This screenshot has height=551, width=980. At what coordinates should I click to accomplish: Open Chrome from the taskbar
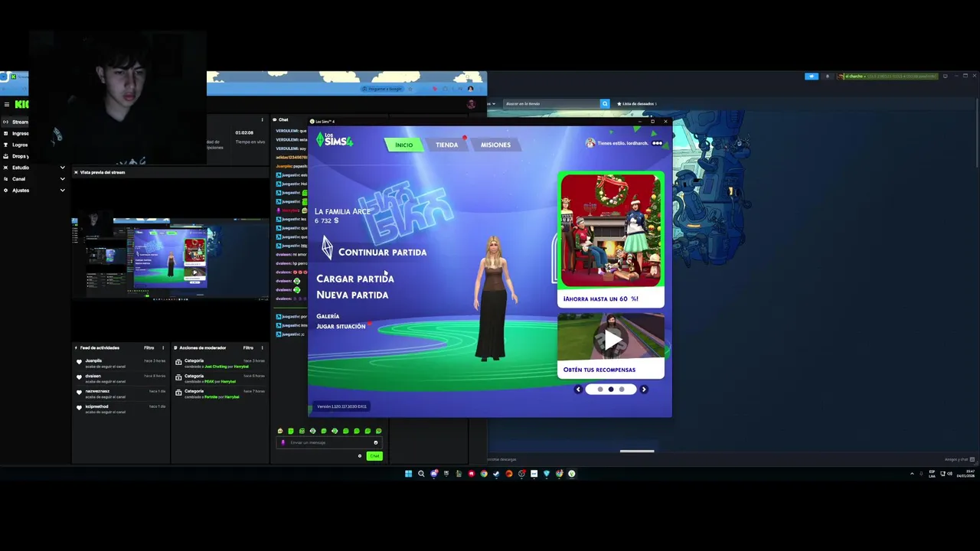tap(484, 474)
